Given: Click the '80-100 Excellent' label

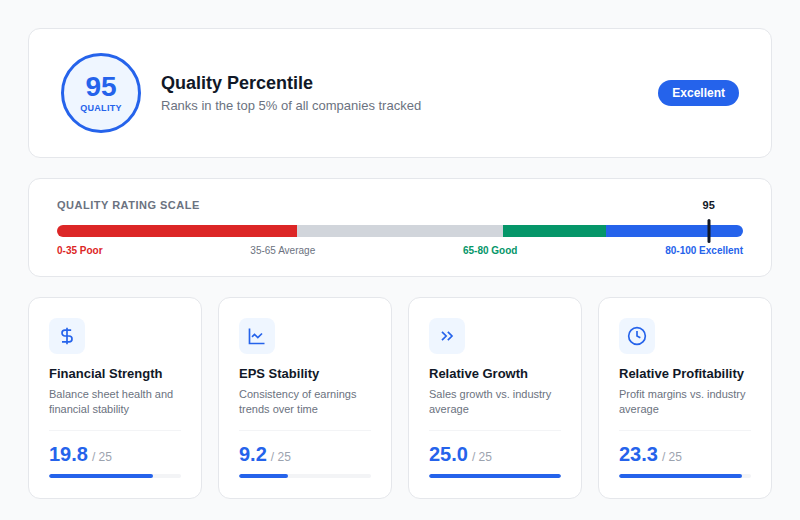Looking at the screenshot, I should pos(704,251).
